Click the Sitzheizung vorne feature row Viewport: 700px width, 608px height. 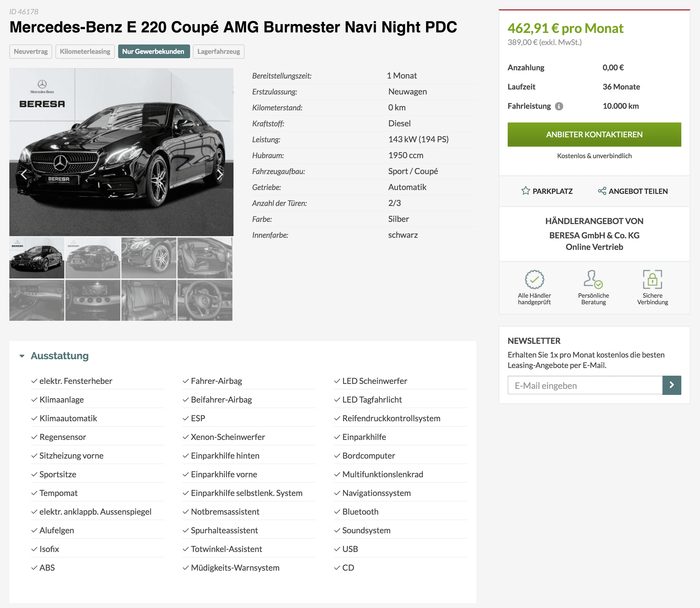pyautogui.click(x=98, y=456)
